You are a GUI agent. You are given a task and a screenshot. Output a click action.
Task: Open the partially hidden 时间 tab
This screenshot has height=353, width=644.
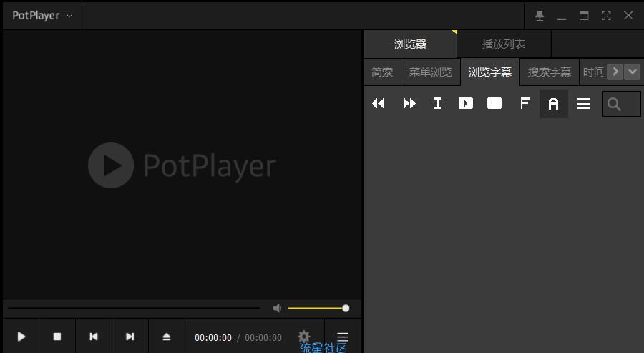click(592, 72)
